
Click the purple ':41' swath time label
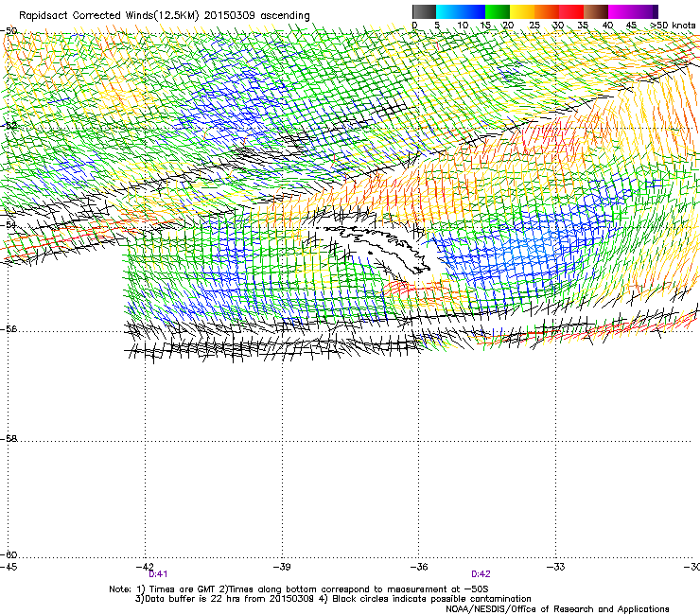[158, 574]
